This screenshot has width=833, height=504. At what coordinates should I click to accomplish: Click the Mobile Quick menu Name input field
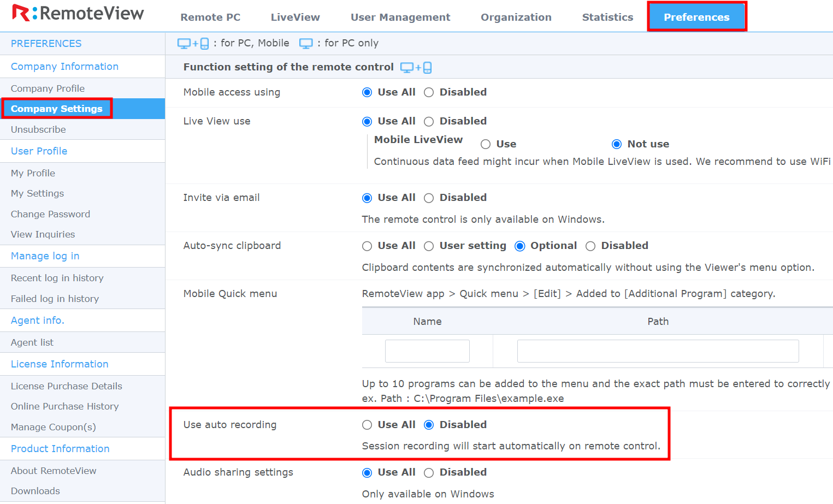click(427, 351)
